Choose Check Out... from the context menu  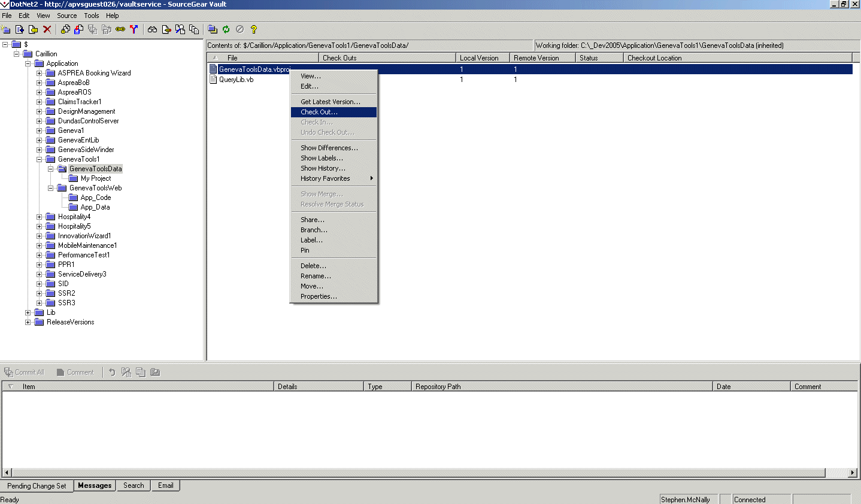(334, 112)
